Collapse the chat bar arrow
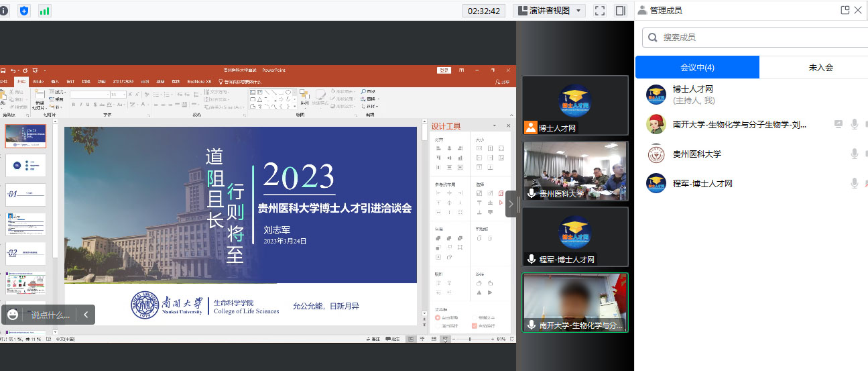 tap(86, 314)
